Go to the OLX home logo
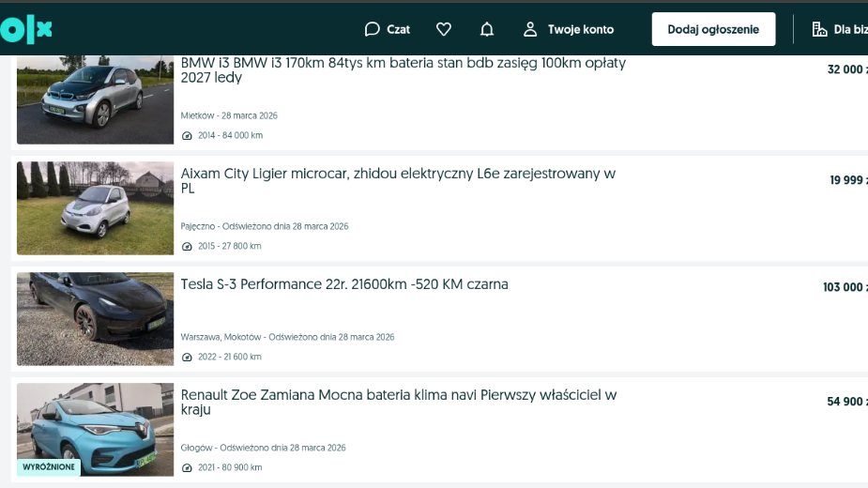This screenshot has width=868, height=488. pos(26,29)
